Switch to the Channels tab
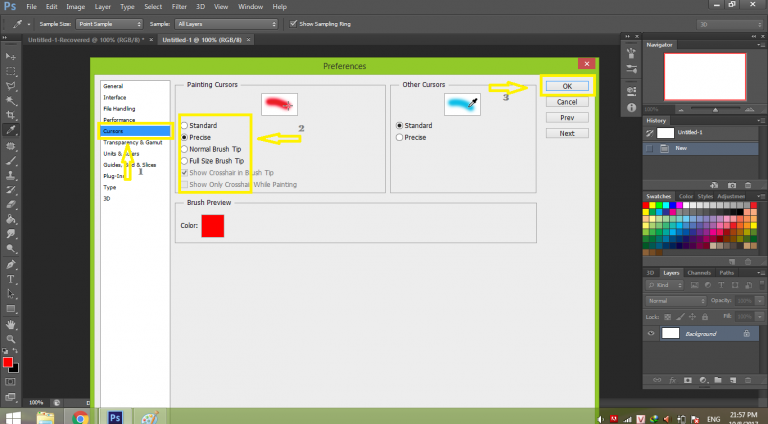This screenshot has width=768, height=424. pos(699,273)
